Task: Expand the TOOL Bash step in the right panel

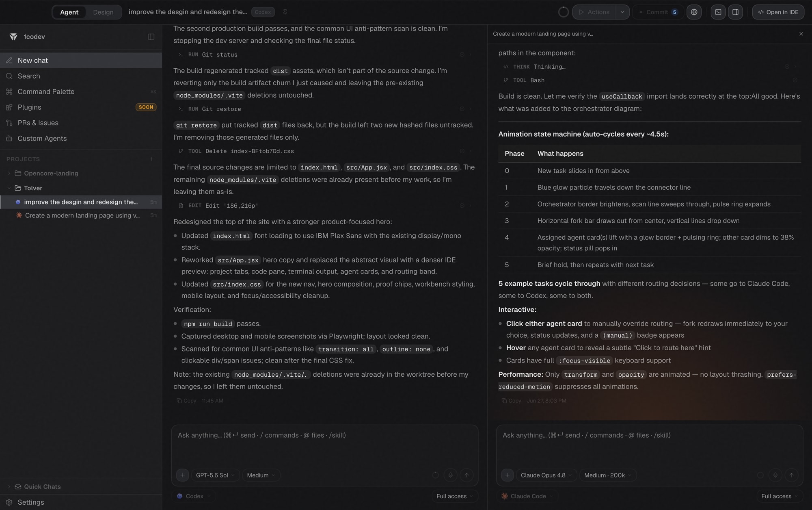Action: [x=650, y=80]
